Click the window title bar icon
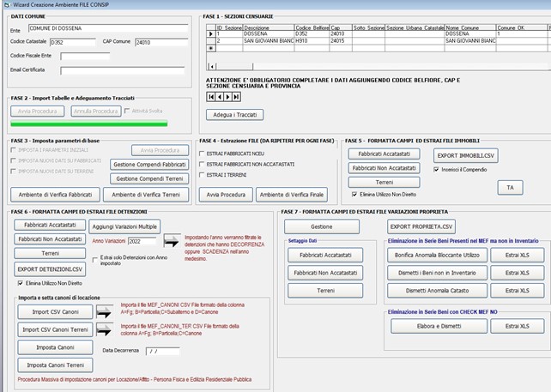Viewport: 551px width, 392px height. point(7,5)
